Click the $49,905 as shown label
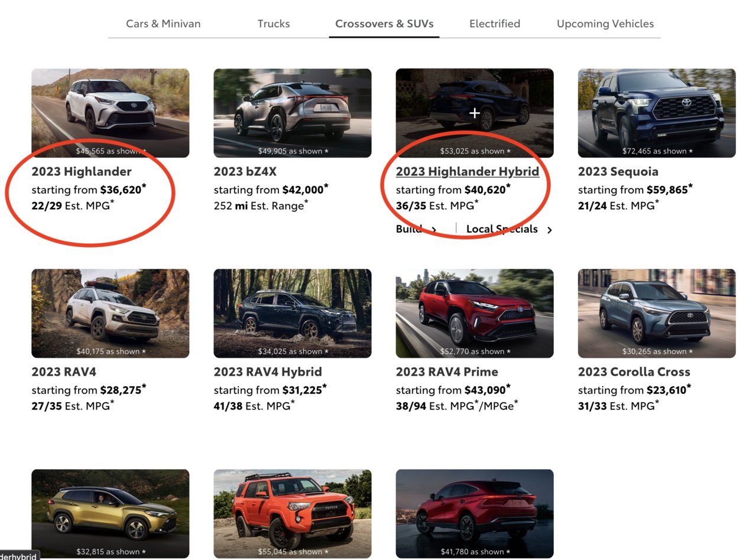 coord(293,151)
